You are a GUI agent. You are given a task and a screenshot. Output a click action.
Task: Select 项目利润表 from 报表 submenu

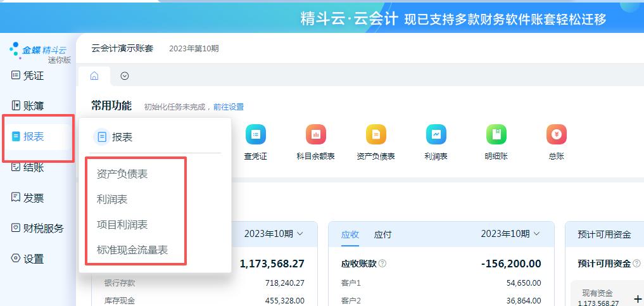122,225
